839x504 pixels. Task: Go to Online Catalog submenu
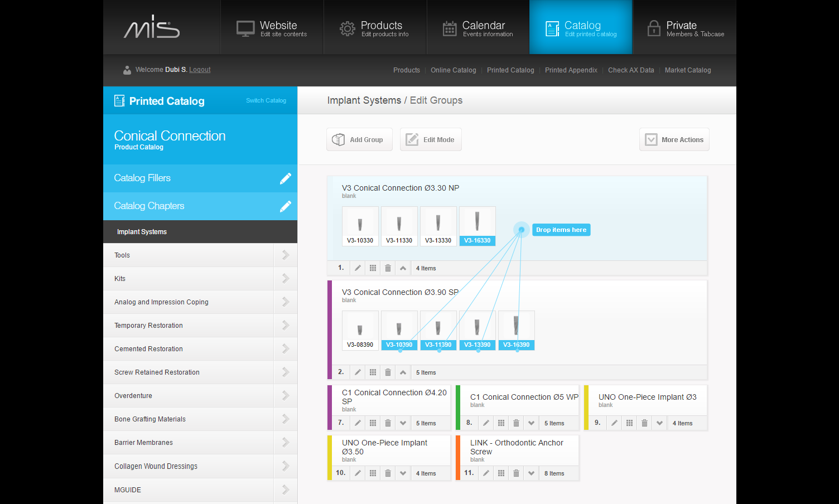click(x=454, y=70)
